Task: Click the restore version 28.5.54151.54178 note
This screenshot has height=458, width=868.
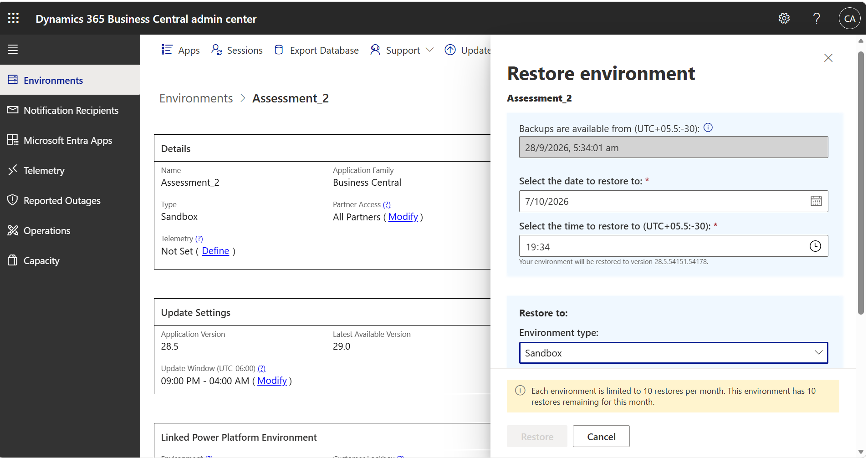Action: tap(613, 262)
